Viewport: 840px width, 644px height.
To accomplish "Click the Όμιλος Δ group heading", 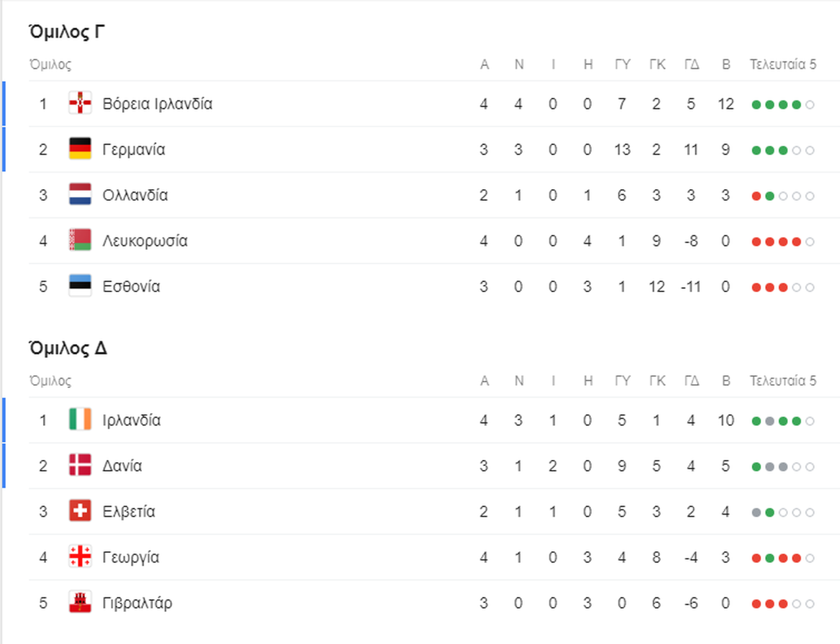I will coord(68,348).
